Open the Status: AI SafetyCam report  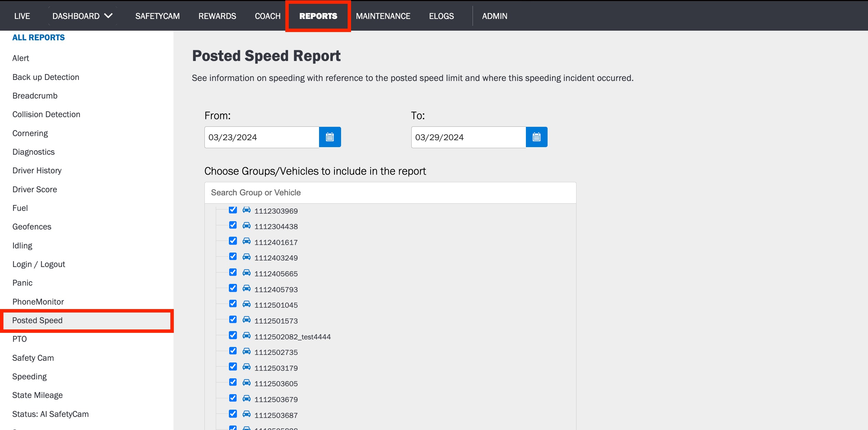51,414
